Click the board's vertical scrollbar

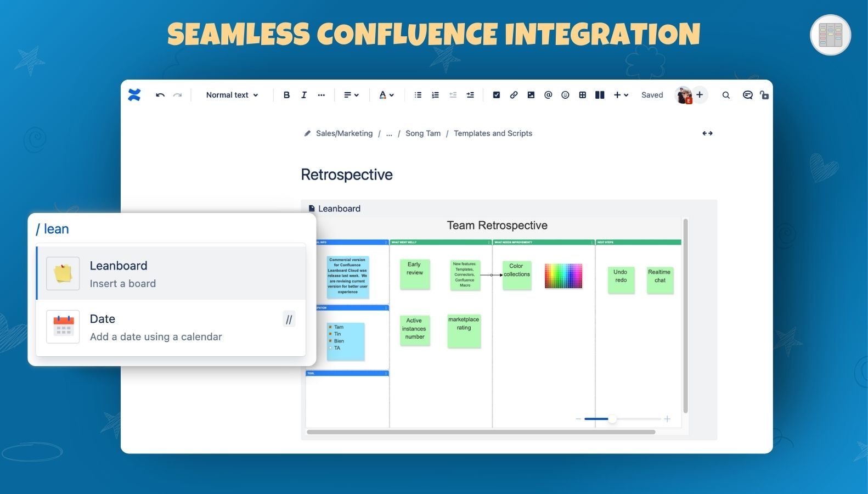(685, 316)
